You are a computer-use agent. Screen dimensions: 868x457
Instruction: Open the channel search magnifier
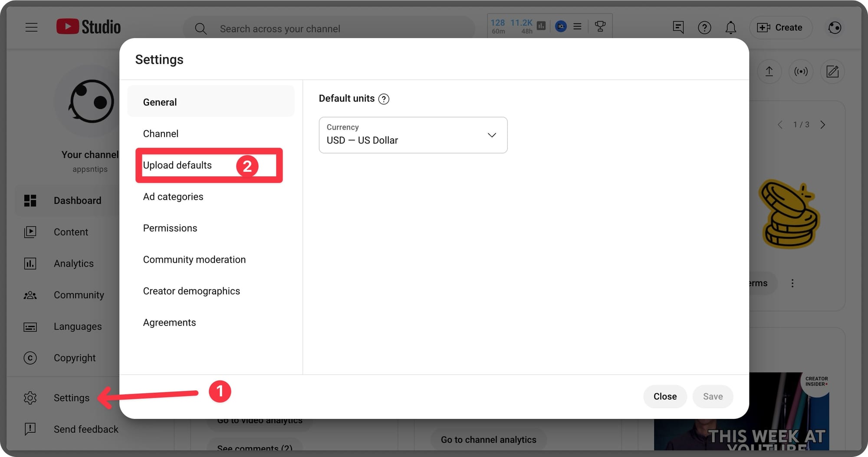(x=201, y=28)
